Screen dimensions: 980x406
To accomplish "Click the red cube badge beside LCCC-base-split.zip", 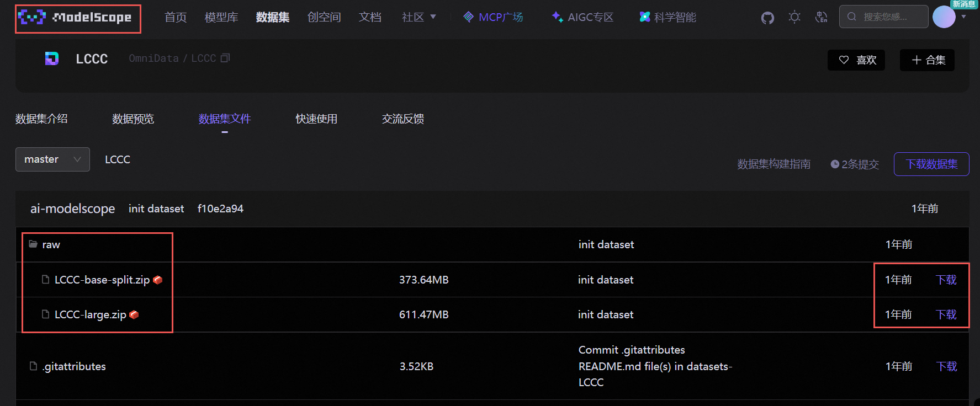I will click(x=157, y=280).
